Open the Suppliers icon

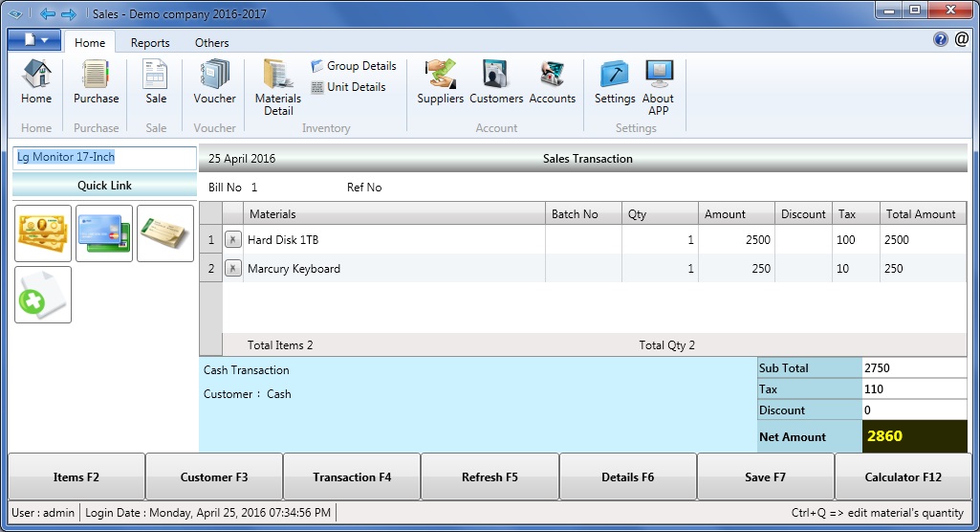[x=440, y=82]
